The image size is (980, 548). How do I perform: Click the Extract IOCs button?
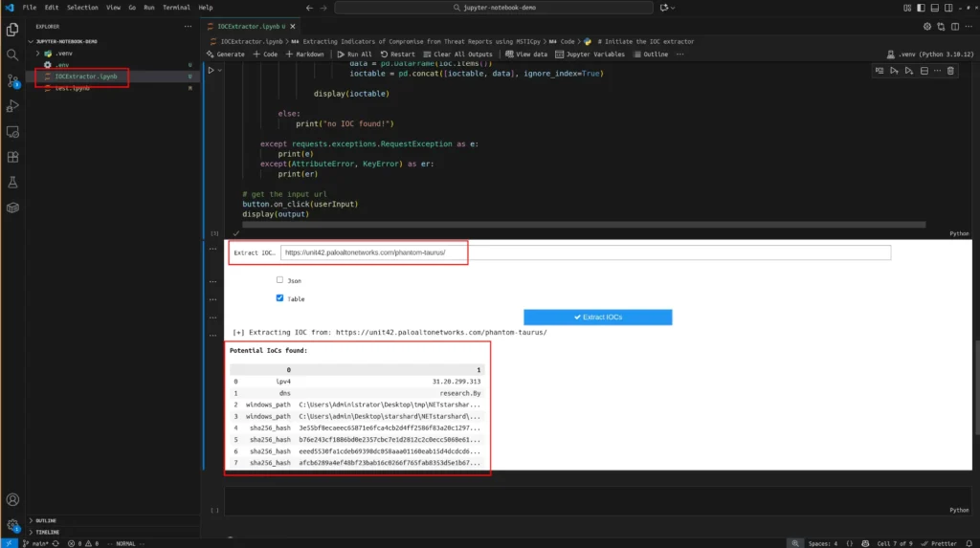[x=597, y=317]
